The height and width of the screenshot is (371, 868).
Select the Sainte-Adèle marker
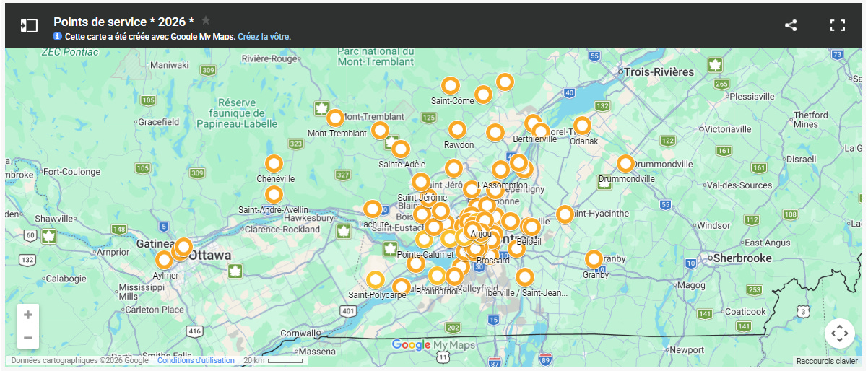click(401, 149)
